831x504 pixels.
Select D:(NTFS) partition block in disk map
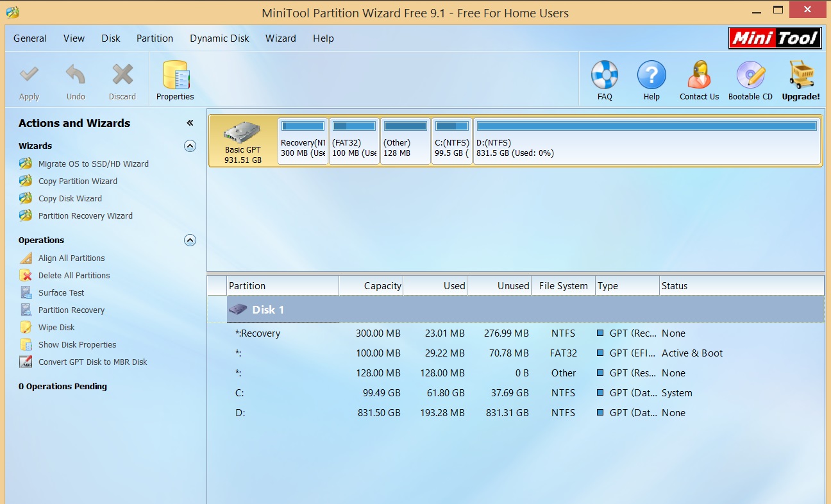647,141
